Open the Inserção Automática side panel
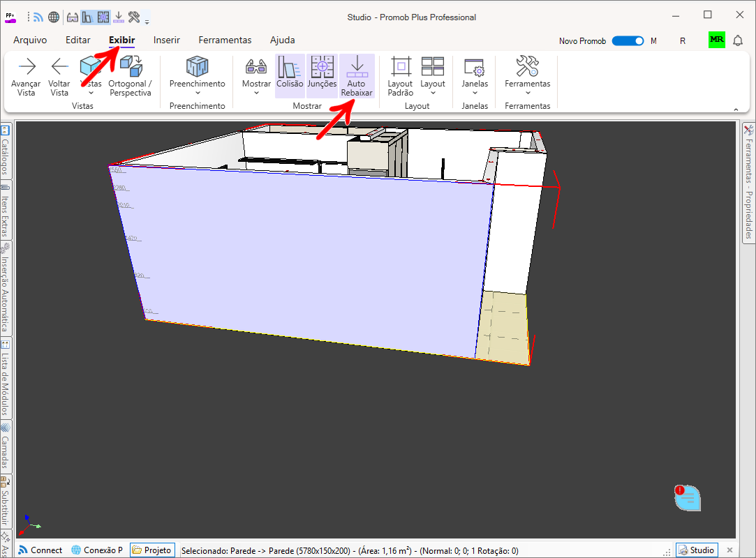The height and width of the screenshot is (558, 756). click(6, 288)
